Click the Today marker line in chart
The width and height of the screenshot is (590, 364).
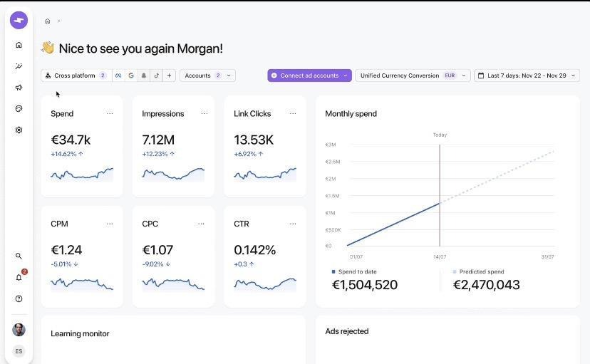440,194
